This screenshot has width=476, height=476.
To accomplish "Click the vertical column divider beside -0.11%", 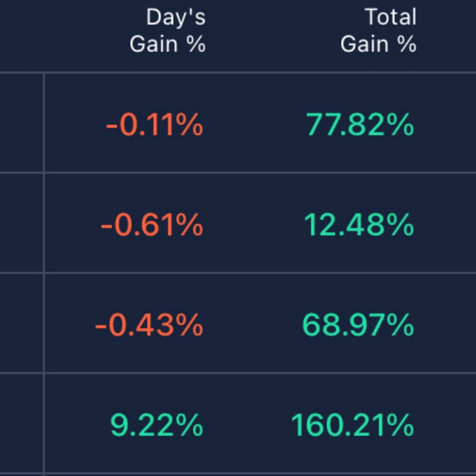I will (44, 123).
